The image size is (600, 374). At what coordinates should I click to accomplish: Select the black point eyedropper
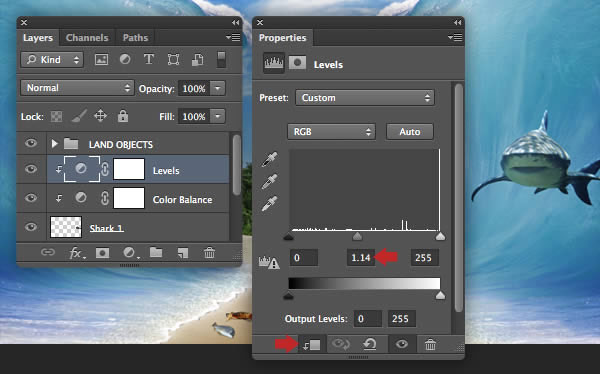coord(269,159)
